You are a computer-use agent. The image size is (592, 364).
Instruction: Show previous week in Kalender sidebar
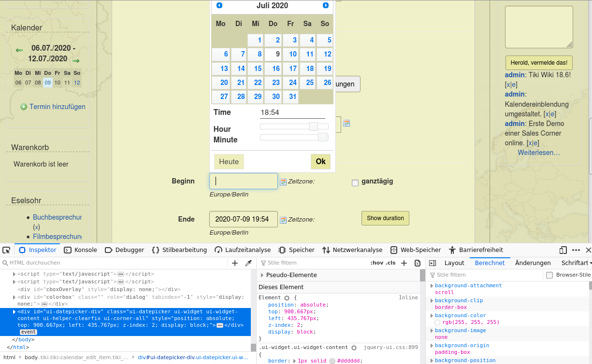click(x=19, y=50)
